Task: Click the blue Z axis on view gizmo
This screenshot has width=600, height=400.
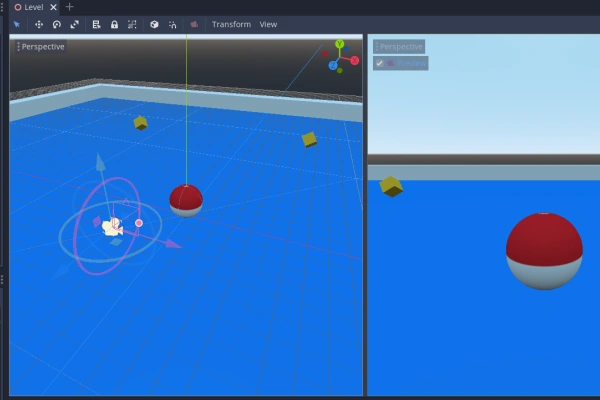Action: click(333, 65)
